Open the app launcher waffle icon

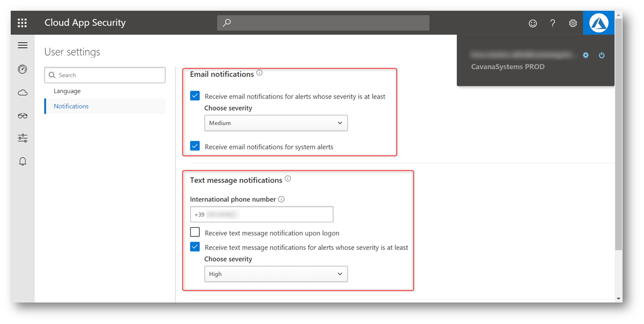tap(22, 23)
